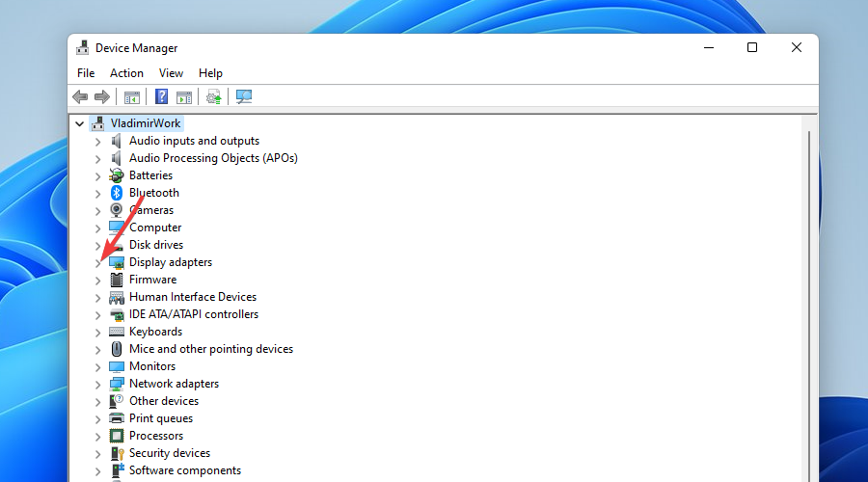
Task: Expand Audio inputs and outputs chevron
Action: [x=98, y=142]
